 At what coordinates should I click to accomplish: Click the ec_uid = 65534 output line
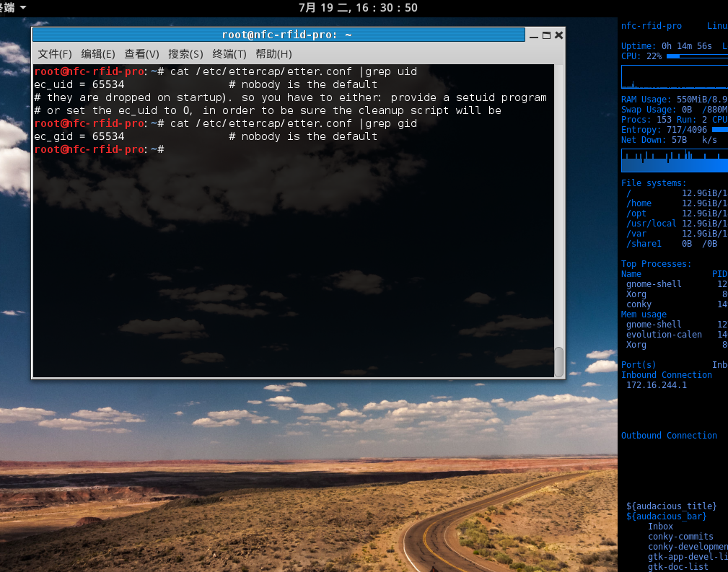pos(206,84)
